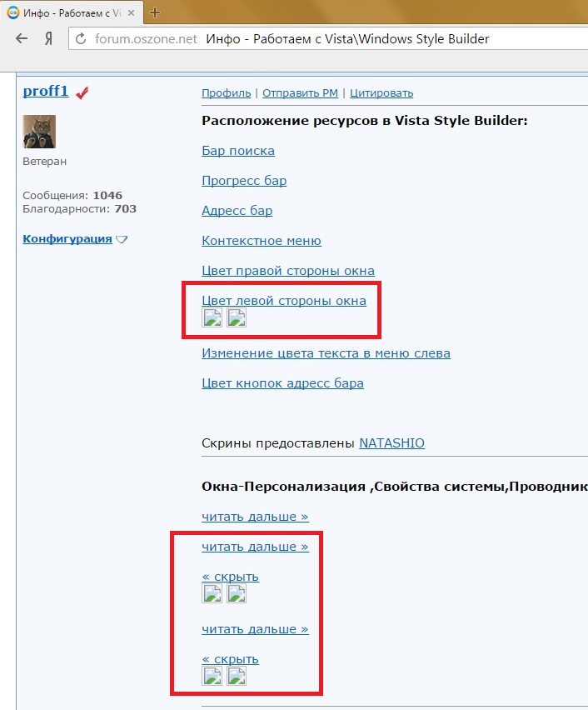Click first broken image under 'Цвет левой стороны окна'
This screenshot has height=710, width=588.
[x=212, y=317]
